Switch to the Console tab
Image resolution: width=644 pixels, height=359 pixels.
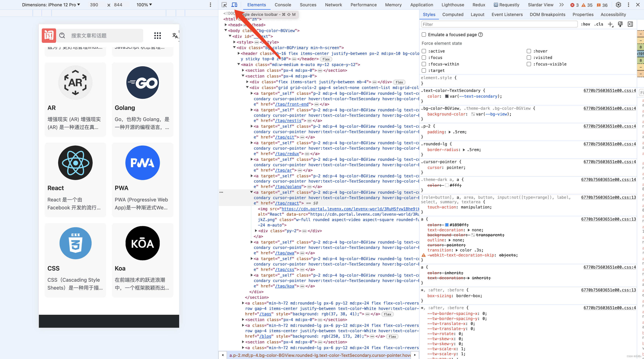(283, 5)
